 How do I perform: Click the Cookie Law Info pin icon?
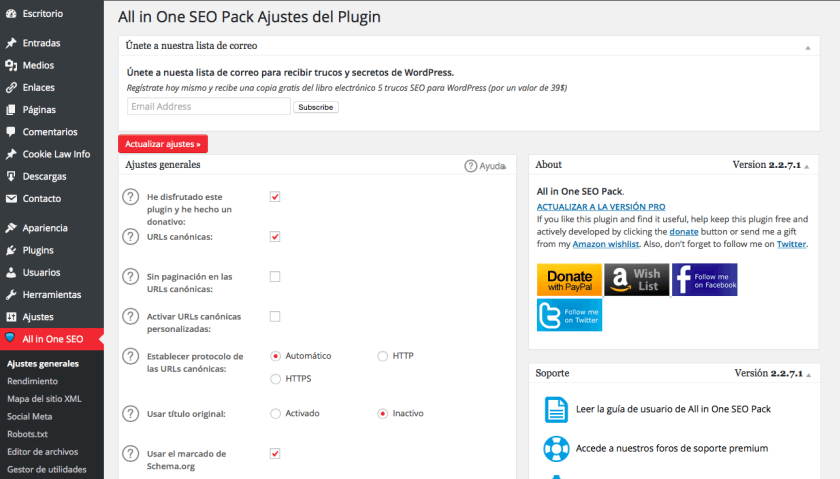[x=11, y=154]
